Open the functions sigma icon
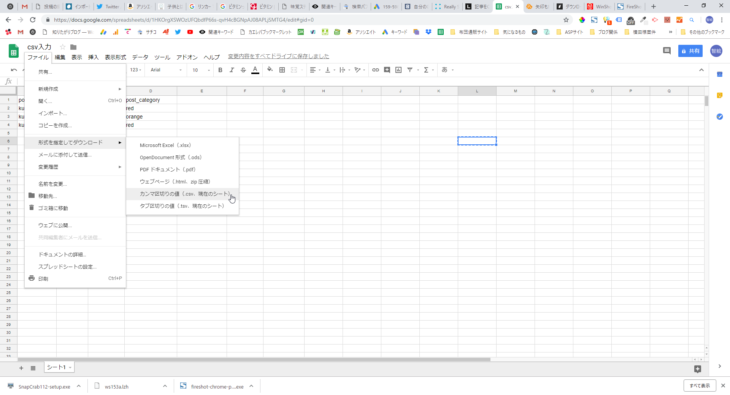Viewport: 730px width, 395px height. (x=426, y=70)
